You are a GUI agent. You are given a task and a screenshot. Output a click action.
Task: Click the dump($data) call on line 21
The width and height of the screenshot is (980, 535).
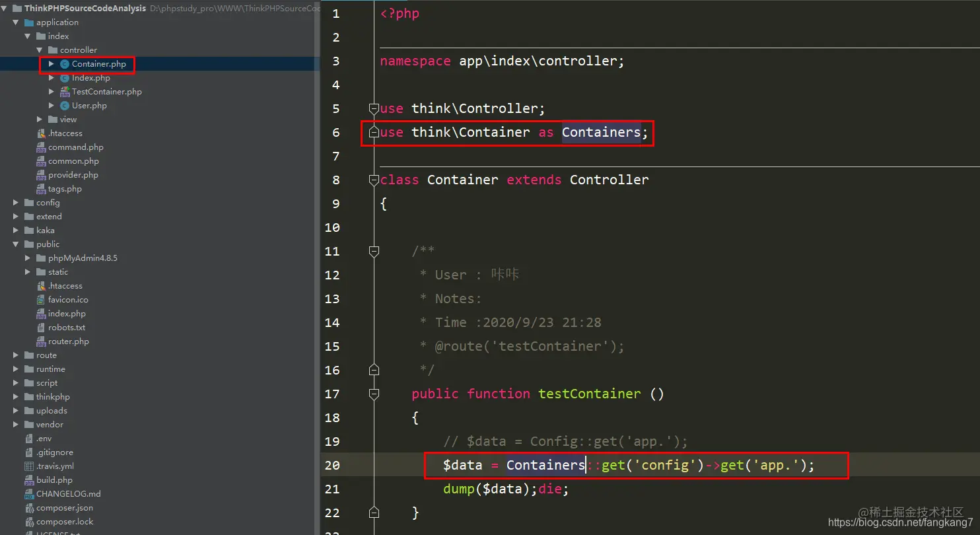(x=490, y=489)
